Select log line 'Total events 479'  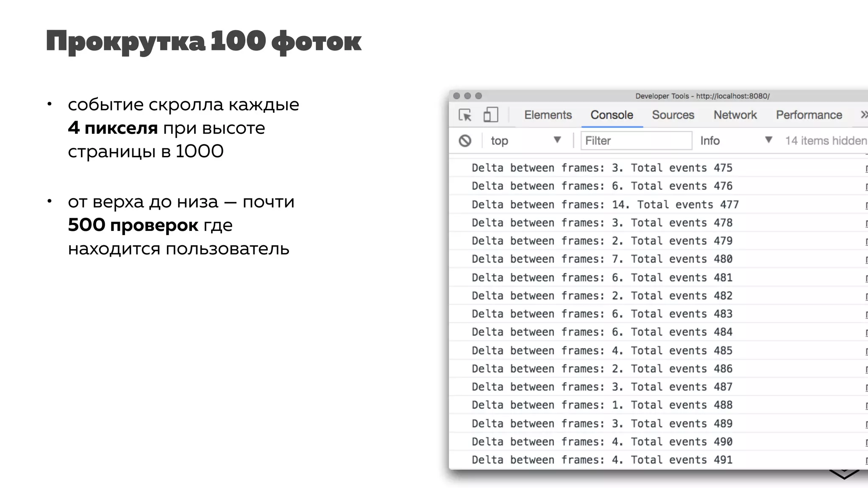(658, 241)
